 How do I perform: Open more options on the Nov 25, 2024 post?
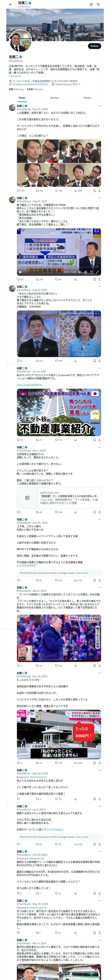(99, 106)
